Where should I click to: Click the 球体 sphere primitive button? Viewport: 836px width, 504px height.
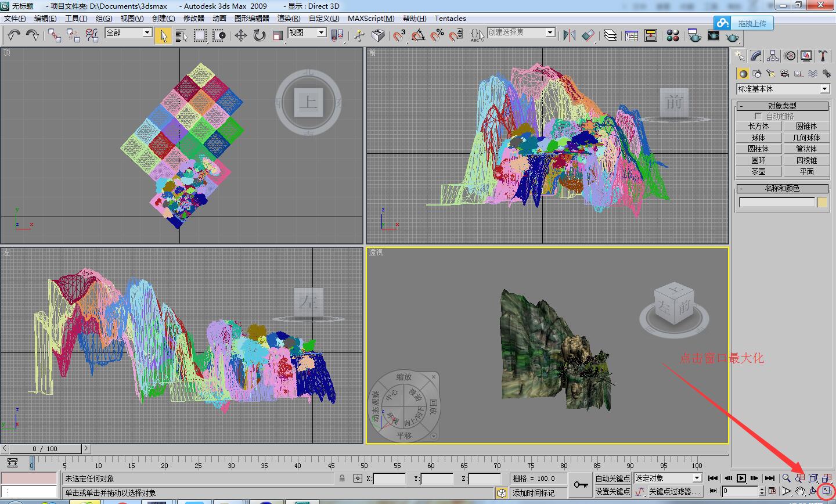point(758,138)
